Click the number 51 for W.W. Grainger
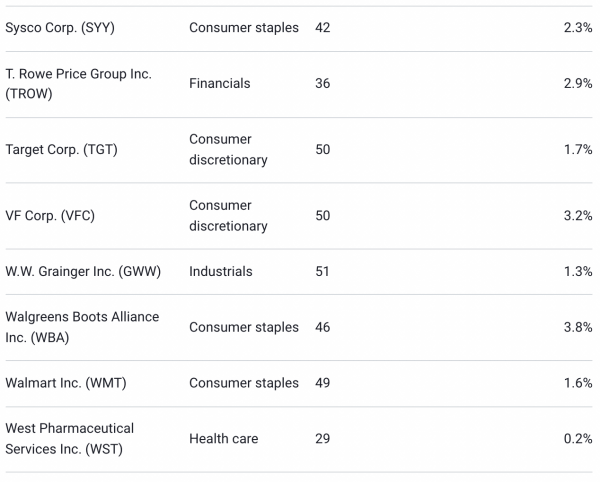This screenshot has height=482, width=600. pyautogui.click(x=322, y=271)
